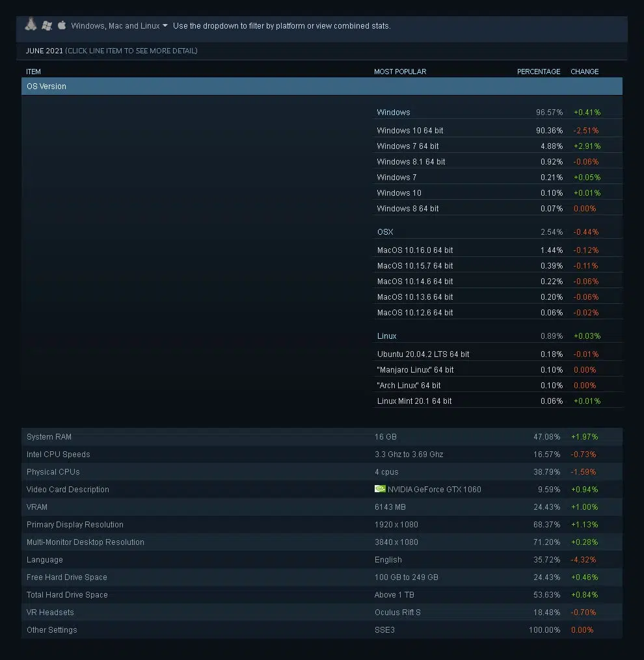644x660 pixels.
Task: Select the "Arch Linux" 64 bit entry
Action: [x=409, y=385]
